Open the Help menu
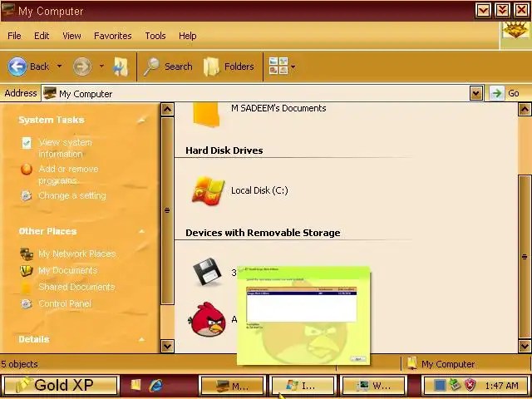The image size is (532, 399). 187,36
